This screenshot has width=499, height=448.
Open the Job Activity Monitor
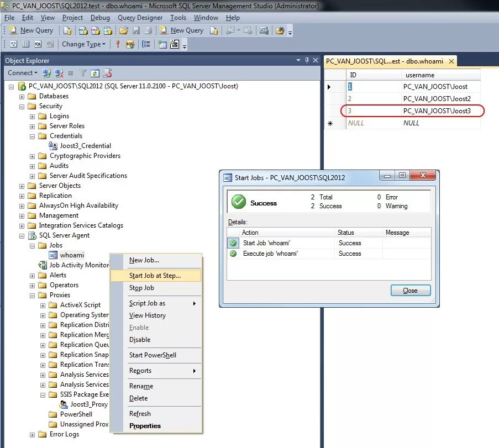[79, 265]
